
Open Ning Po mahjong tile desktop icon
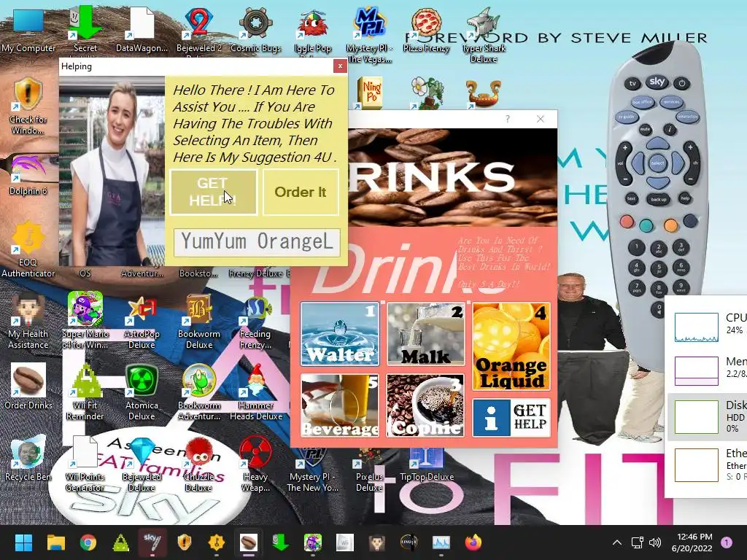[x=370, y=93]
